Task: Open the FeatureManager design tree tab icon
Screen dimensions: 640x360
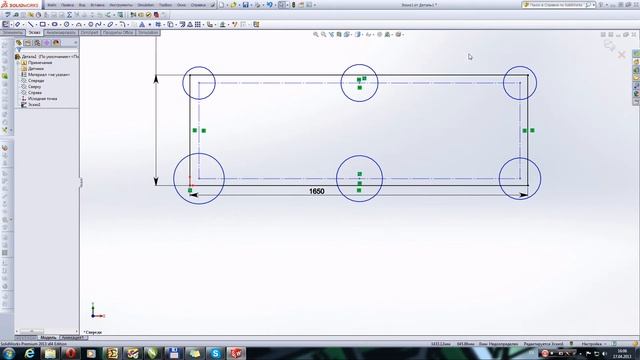Action: pos(19,42)
